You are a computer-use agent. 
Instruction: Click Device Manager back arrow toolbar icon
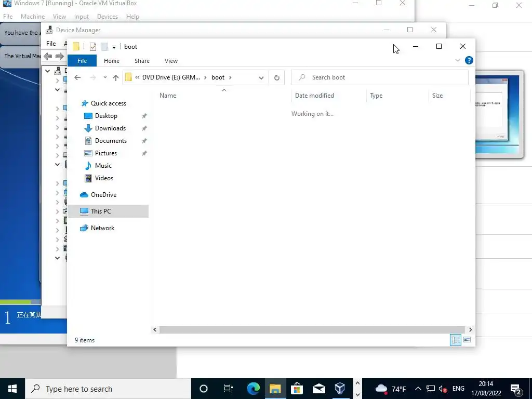click(x=48, y=56)
